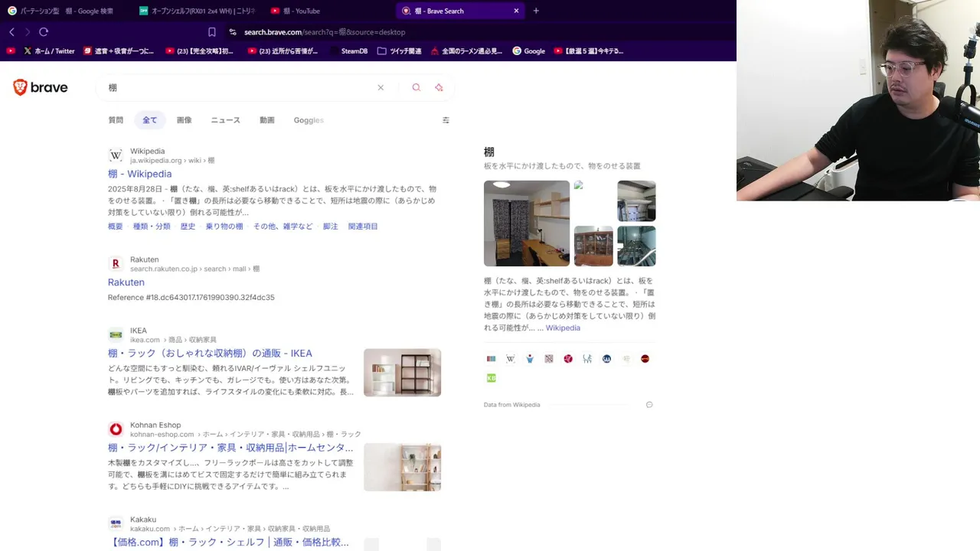Click the green KB icon in the infobox
The height and width of the screenshot is (551, 980).
(492, 378)
